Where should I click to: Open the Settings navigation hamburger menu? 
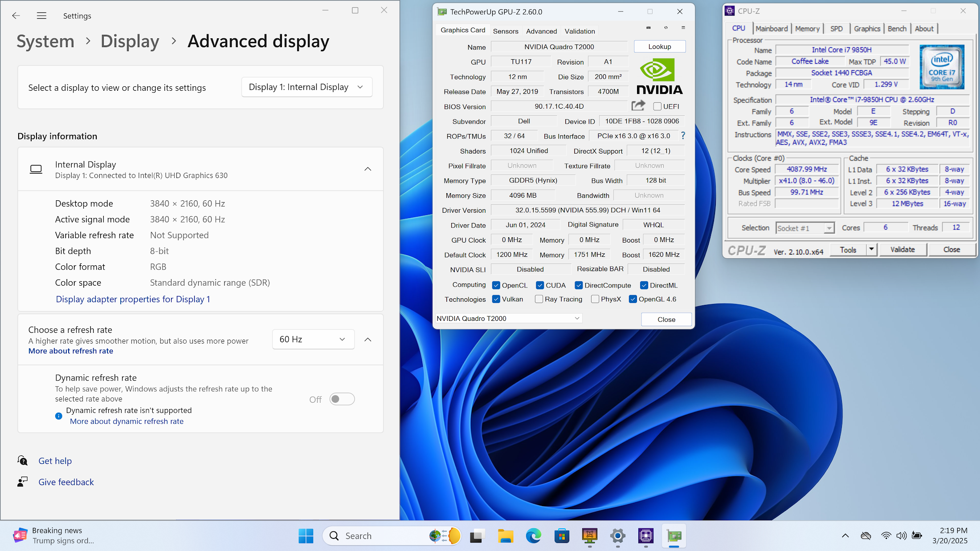point(41,16)
